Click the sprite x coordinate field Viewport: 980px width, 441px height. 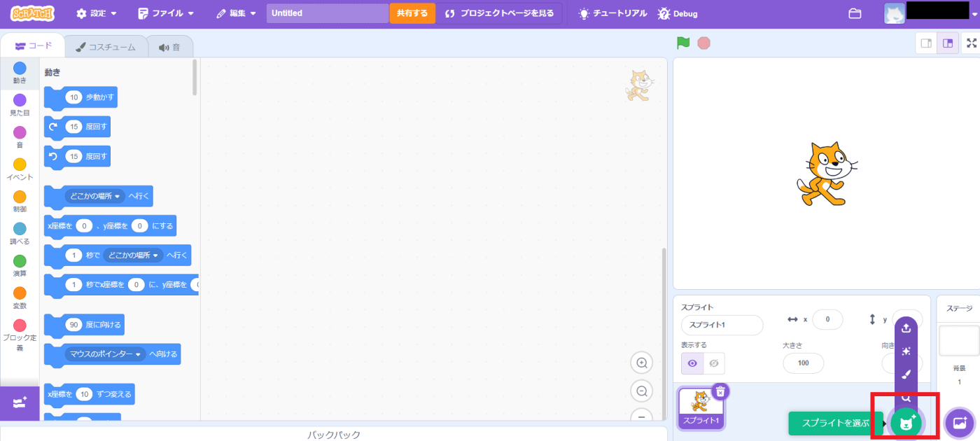(x=828, y=319)
